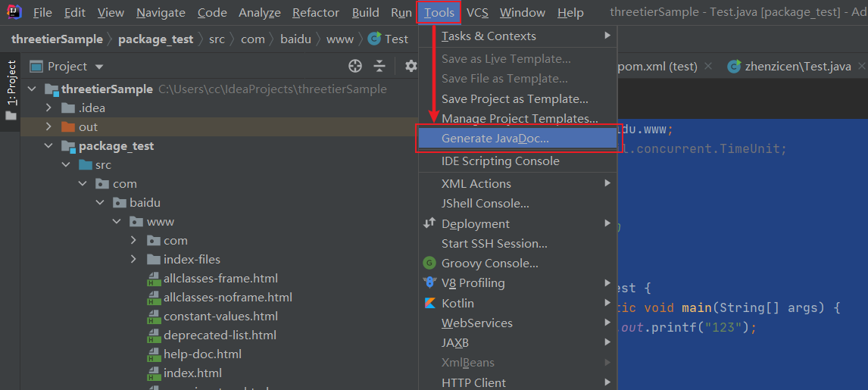Expand the index-files folder
Viewport: 868px width, 390px height.
134,259
